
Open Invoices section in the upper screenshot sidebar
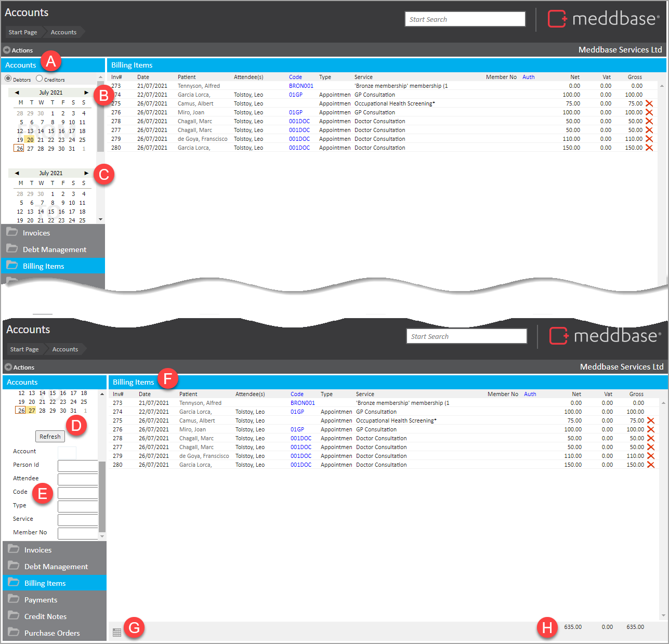point(53,233)
